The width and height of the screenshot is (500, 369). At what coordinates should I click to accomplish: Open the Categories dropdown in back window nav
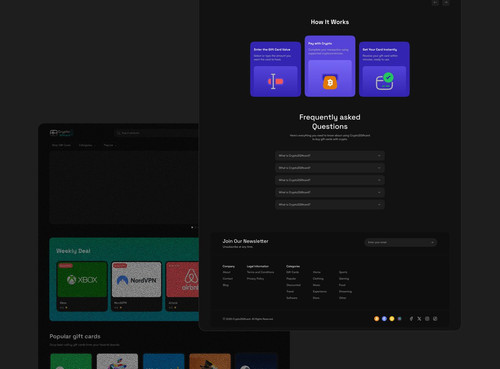[87, 145]
